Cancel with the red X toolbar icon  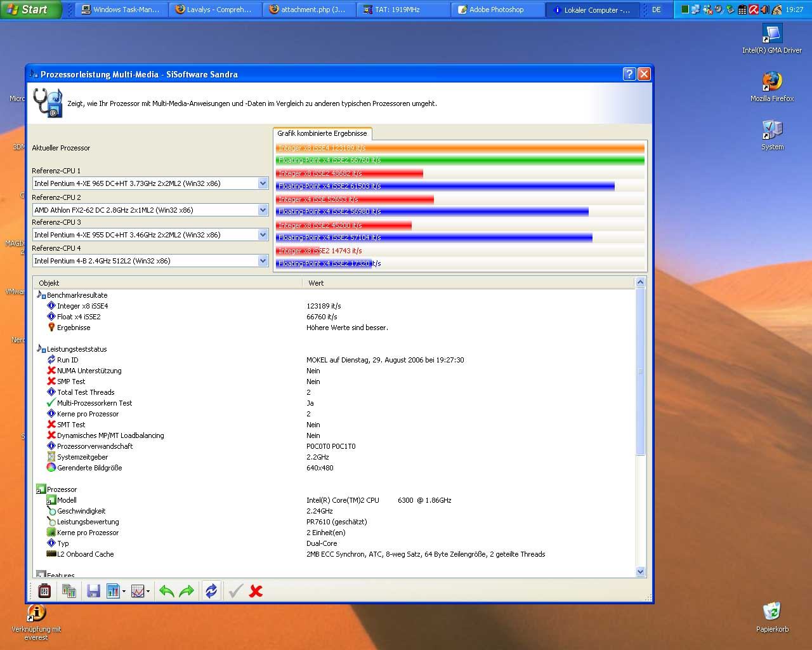pos(256,591)
